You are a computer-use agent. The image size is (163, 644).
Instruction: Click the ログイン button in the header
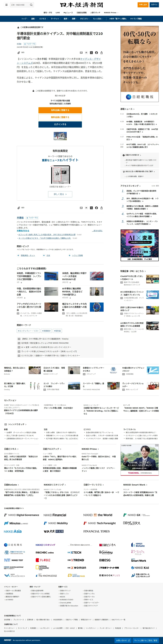click(x=154, y=5)
